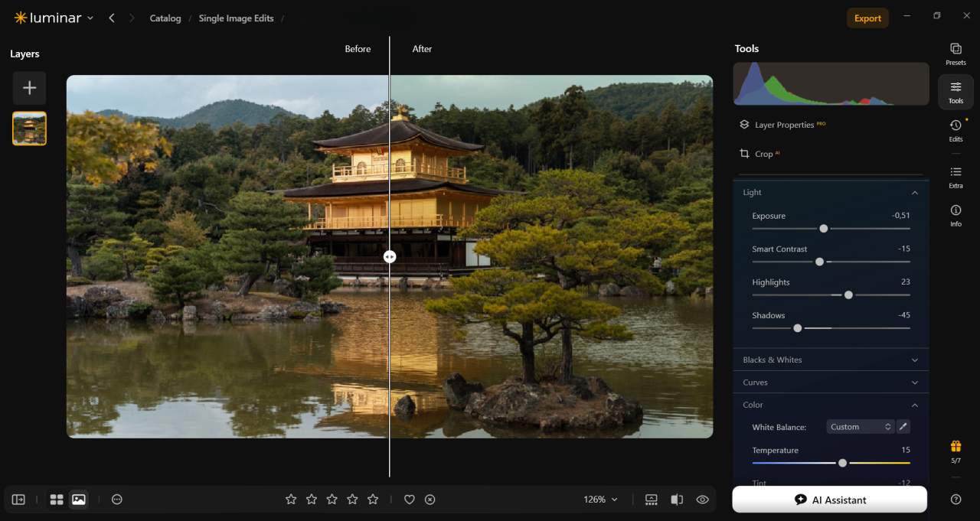This screenshot has height=521, width=980.
Task: Go back with the left arrow
Action: (112, 18)
